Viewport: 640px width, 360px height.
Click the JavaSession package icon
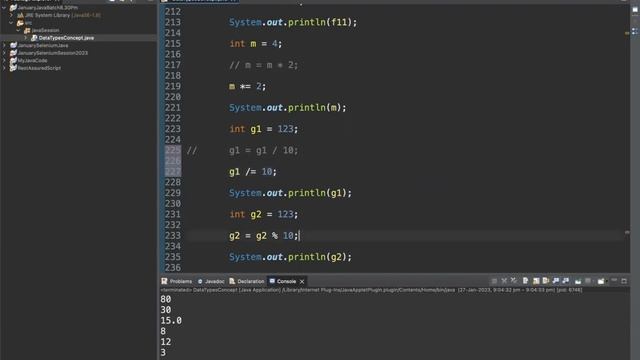(27, 30)
